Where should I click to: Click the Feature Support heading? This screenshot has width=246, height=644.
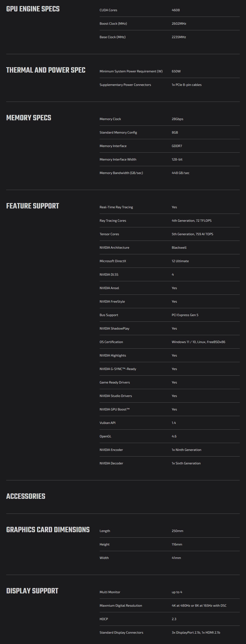33,206
